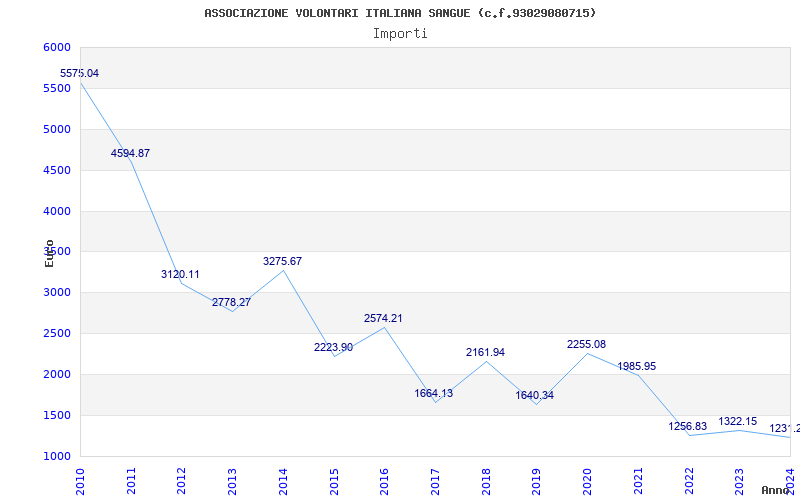The width and height of the screenshot is (800, 500).
Task: Select the 2014 x-axis year label
Action: click(283, 481)
